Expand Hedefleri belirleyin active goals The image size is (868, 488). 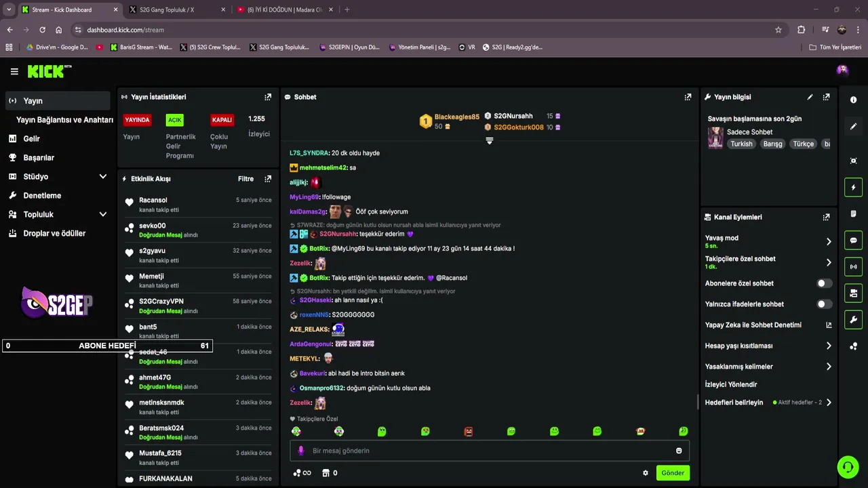point(829,403)
